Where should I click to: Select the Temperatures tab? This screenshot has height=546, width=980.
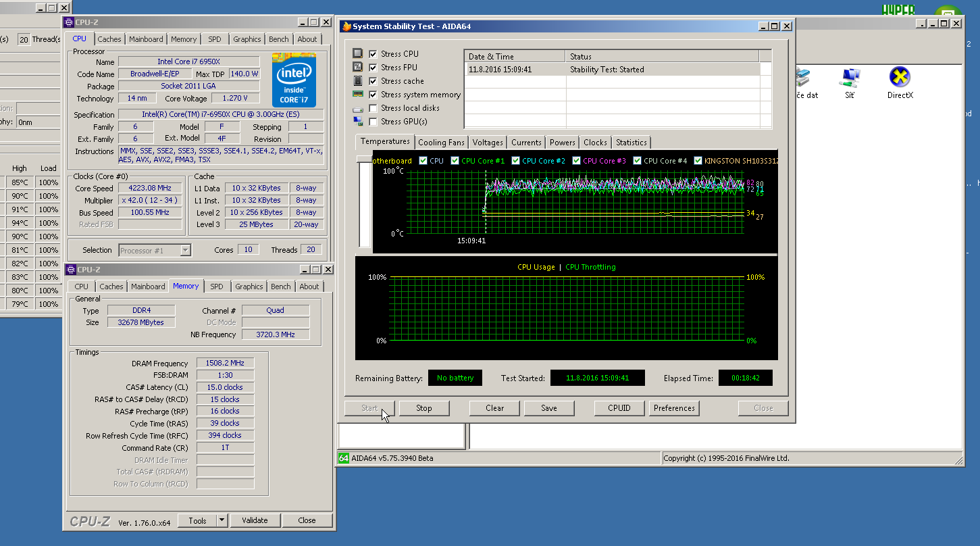point(385,141)
